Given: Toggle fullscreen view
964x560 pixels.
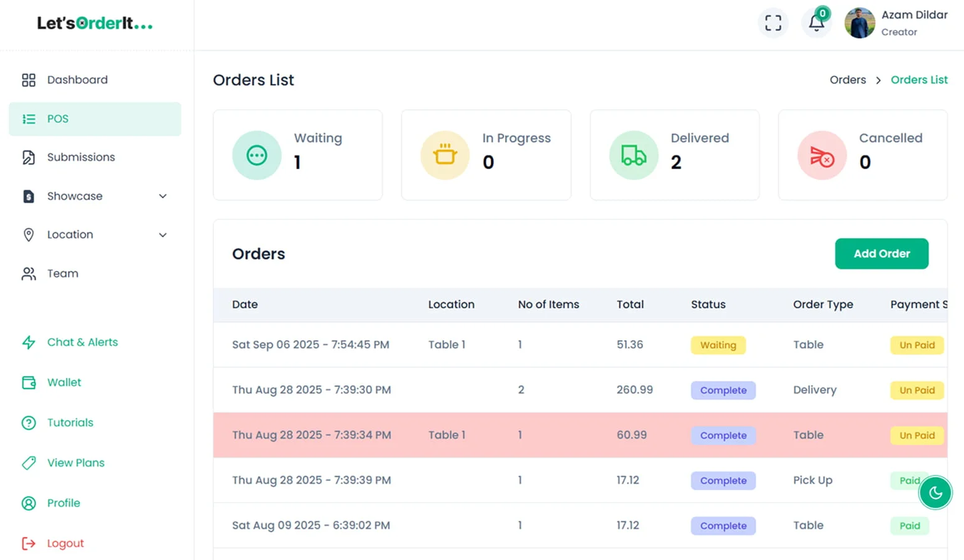Looking at the screenshot, I should click(x=773, y=22).
